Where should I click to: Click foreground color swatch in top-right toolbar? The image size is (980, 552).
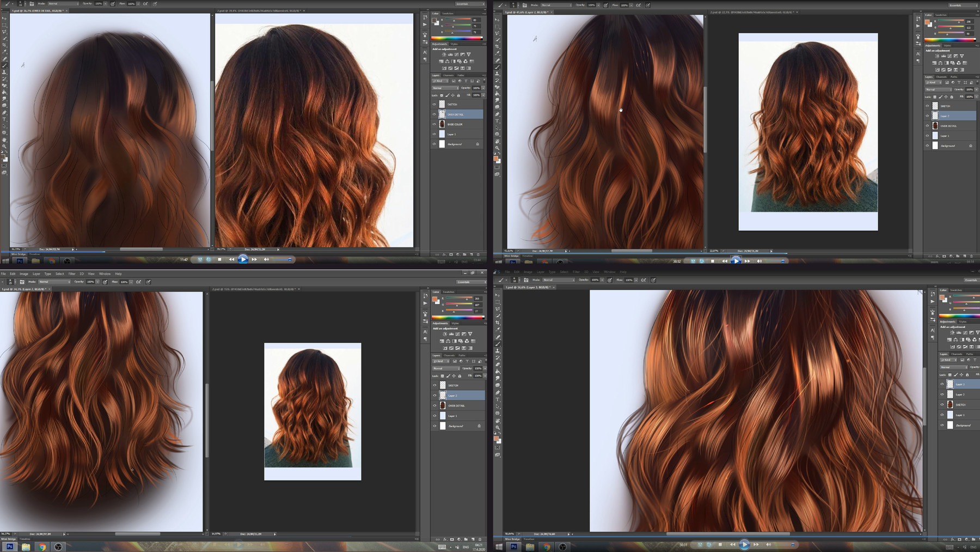495,159
